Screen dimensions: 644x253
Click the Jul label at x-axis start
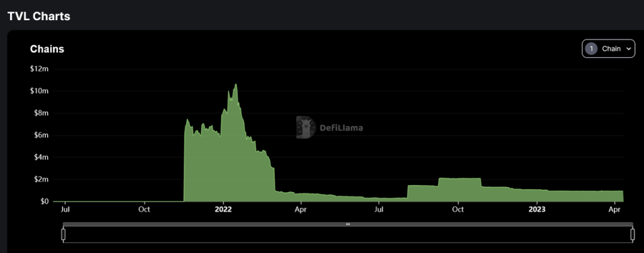click(65, 209)
